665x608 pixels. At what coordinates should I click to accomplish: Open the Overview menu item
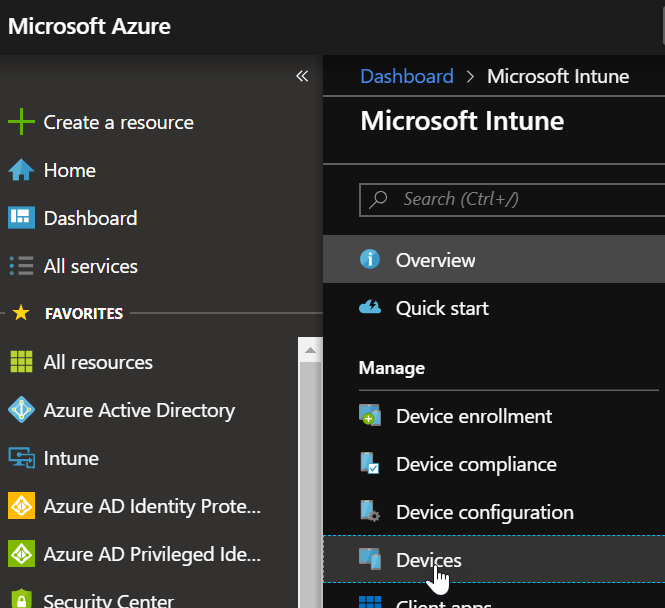pos(435,260)
